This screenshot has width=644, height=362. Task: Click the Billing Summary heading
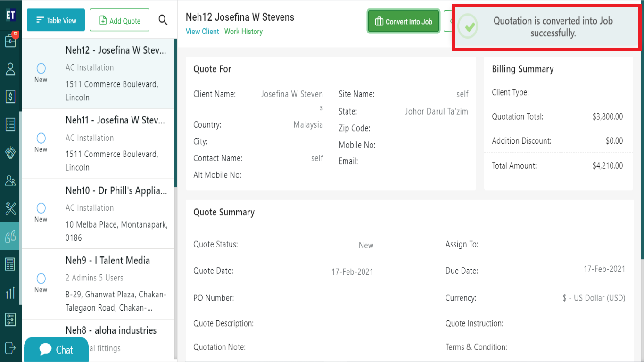pyautogui.click(x=523, y=69)
